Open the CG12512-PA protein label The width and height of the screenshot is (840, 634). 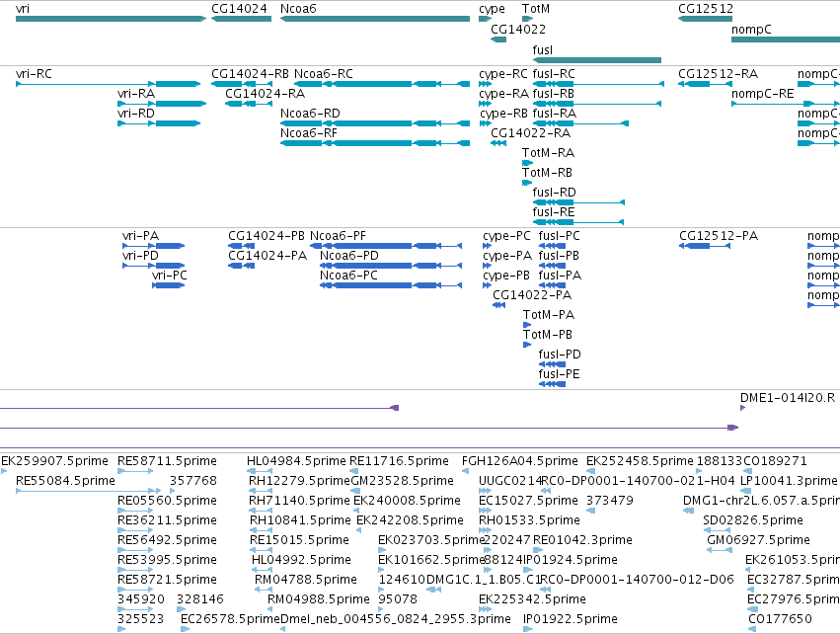point(719,236)
